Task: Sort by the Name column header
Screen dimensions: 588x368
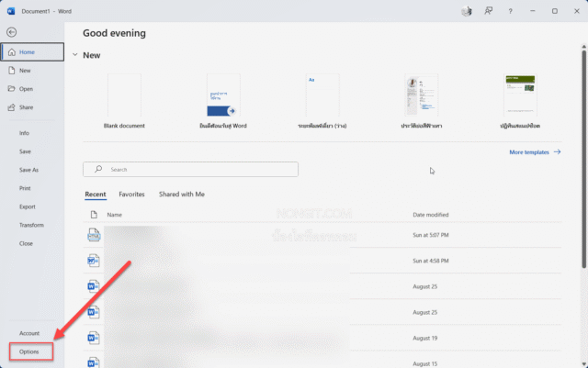Action: (114, 215)
